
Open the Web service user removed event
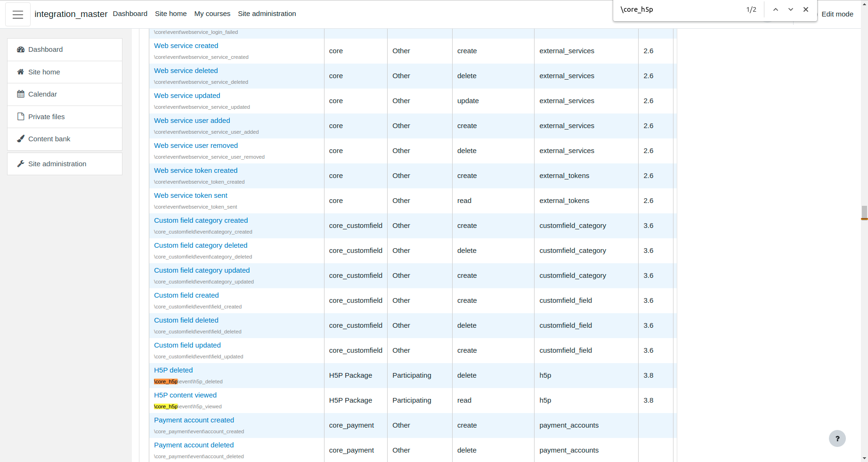[196, 146]
